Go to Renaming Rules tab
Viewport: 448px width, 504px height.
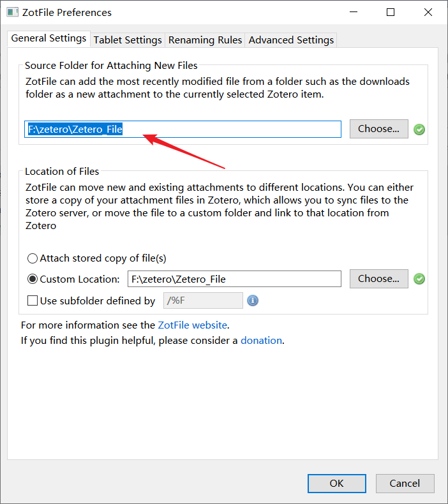(x=205, y=40)
